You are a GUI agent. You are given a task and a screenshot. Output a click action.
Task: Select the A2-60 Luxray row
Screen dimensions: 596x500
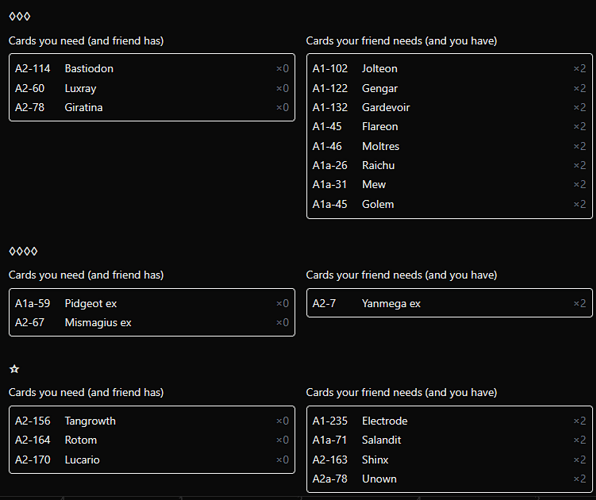[x=152, y=88]
